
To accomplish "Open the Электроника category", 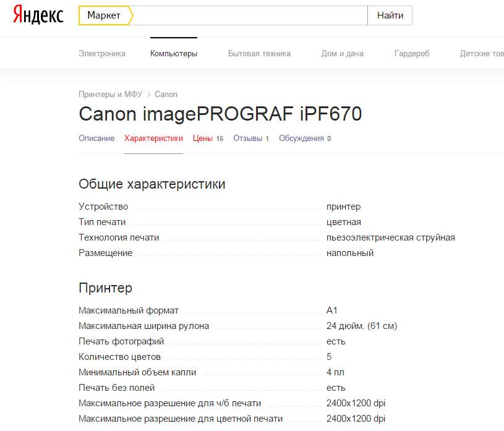I will tap(102, 53).
